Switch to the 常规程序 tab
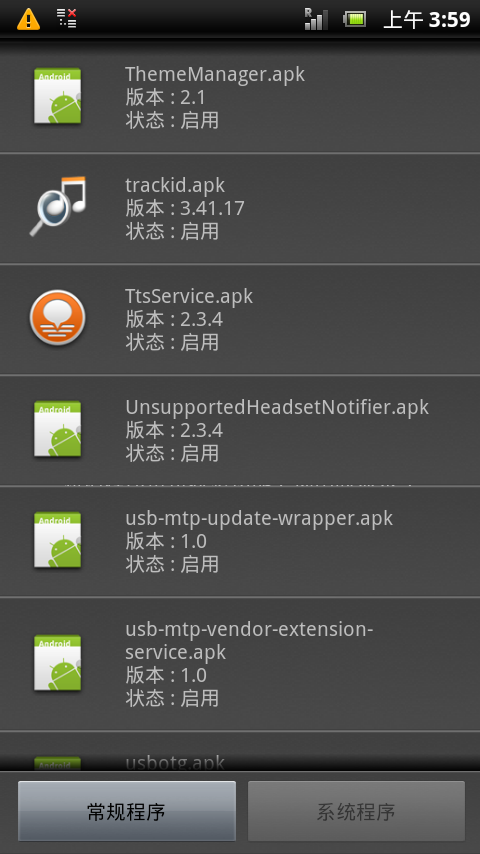The image size is (480, 854). click(x=127, y=812)
